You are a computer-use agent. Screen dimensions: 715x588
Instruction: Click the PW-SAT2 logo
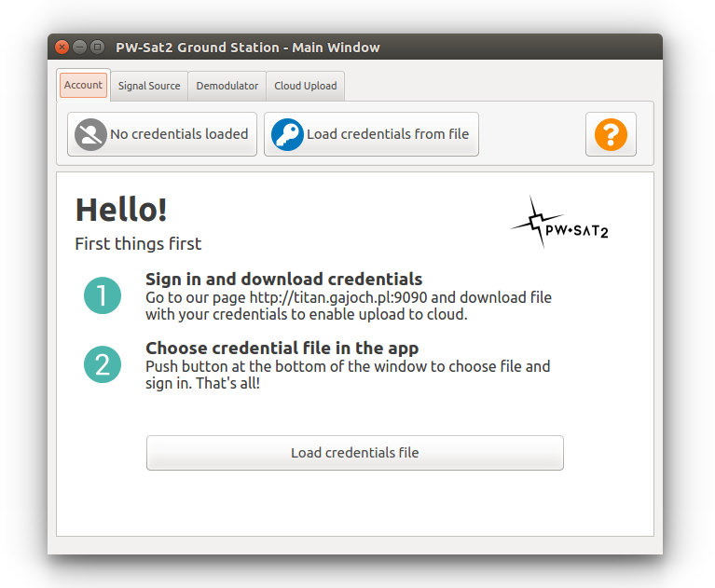pyautogui.click(x=559, y=223)
